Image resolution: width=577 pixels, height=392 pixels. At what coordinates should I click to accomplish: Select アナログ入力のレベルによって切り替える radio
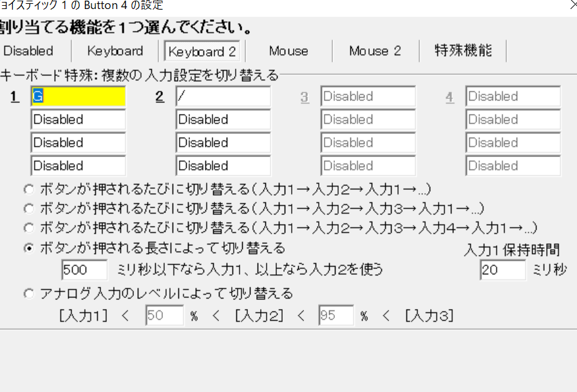pos(29,294)
